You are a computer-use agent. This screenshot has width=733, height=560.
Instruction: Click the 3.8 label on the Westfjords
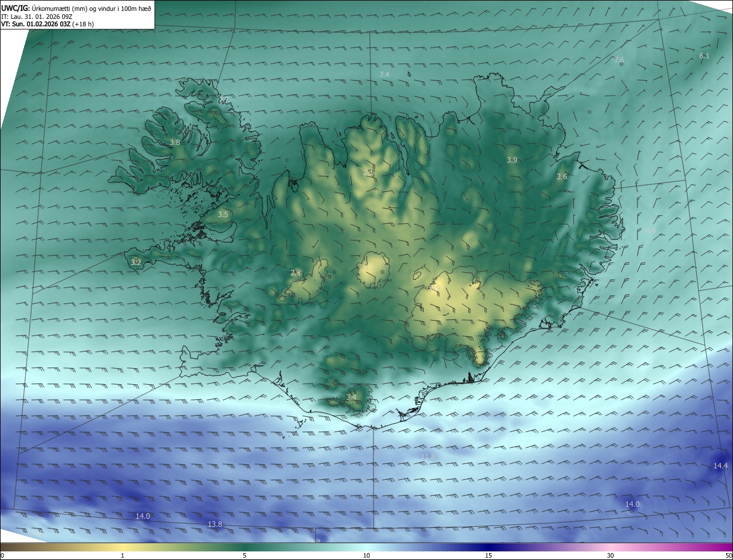175,142
